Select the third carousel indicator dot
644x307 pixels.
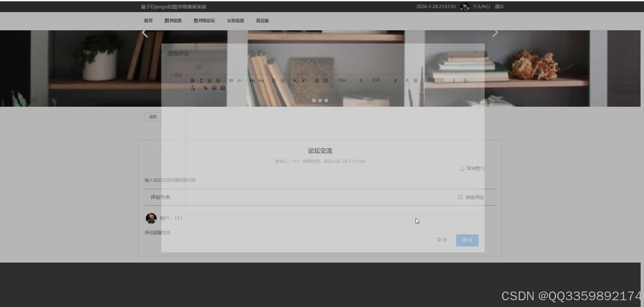pyautogui.click(x=326, y=100)
